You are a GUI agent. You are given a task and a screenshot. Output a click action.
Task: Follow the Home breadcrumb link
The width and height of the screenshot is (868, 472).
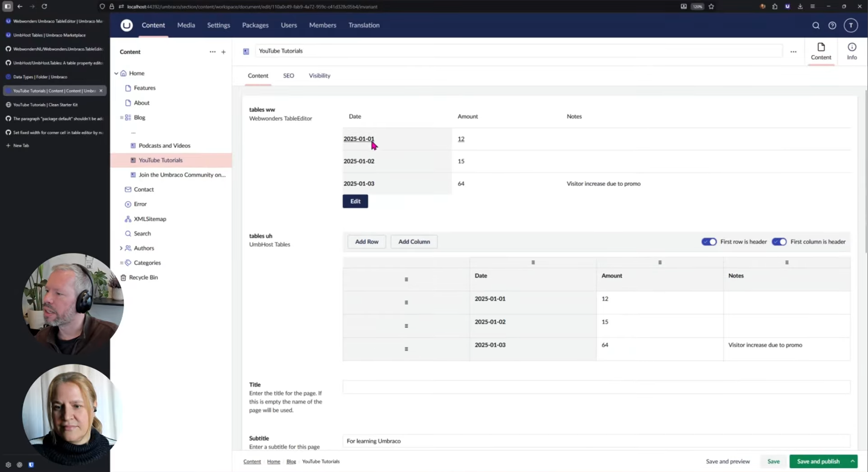point(274,461)
